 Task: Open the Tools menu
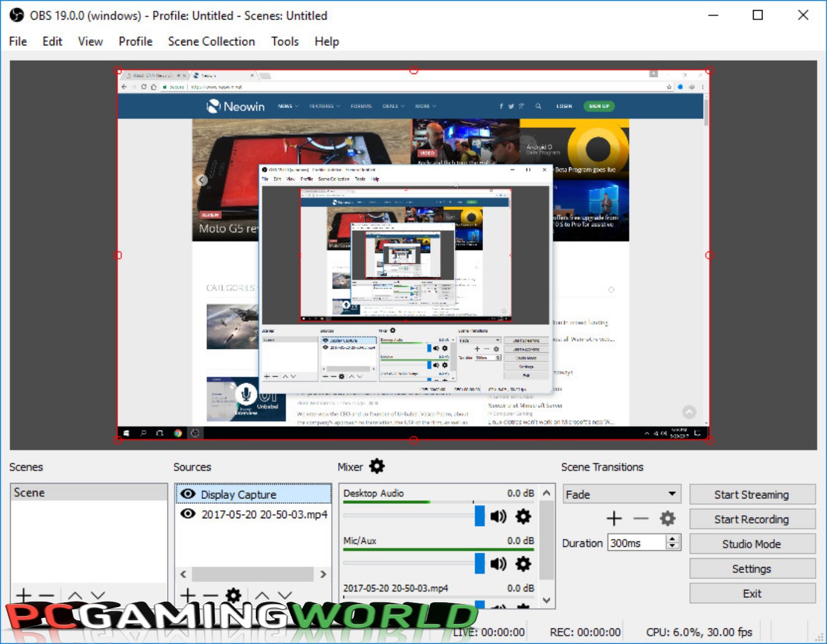pos(284,41)
